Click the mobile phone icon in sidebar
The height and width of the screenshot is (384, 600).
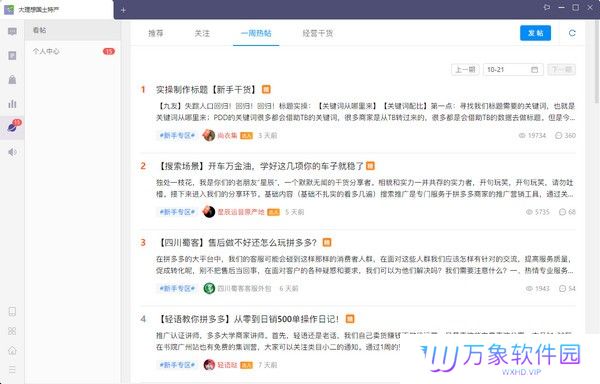click(x=12, y=311)
